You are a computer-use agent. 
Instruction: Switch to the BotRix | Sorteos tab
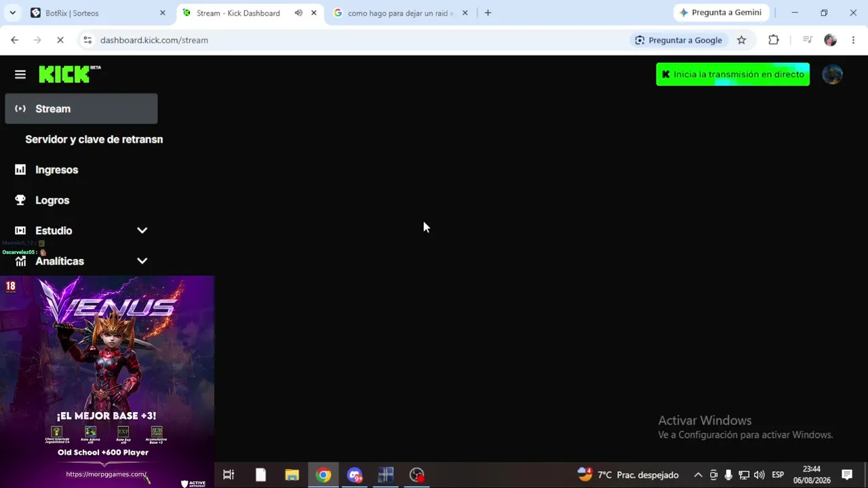98,13
